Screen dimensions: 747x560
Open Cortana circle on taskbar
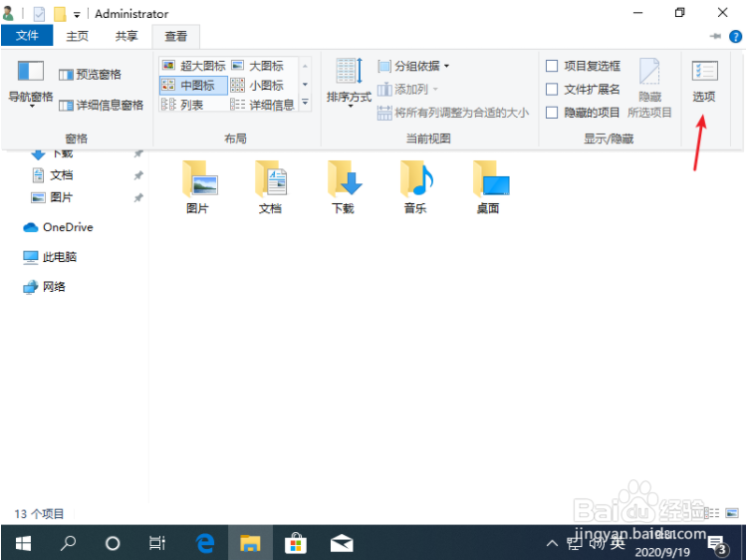113,543
